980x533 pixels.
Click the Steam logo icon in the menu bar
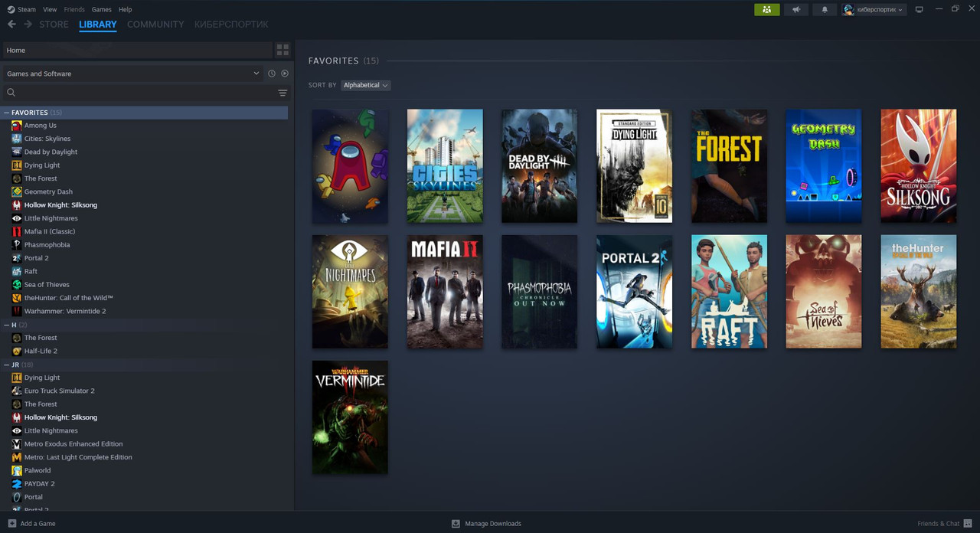click(x=11, y=9)
